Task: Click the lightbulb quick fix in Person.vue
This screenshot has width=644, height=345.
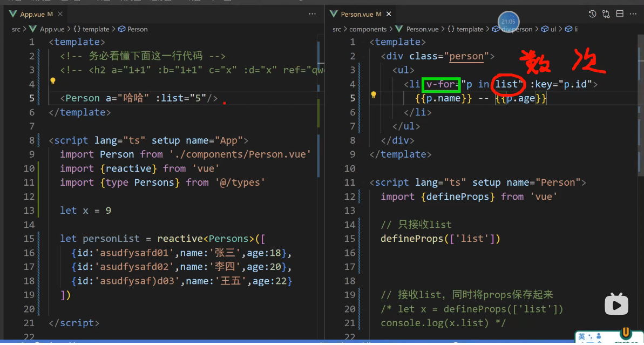Action: pyautogui.click(x=374, y=95)
